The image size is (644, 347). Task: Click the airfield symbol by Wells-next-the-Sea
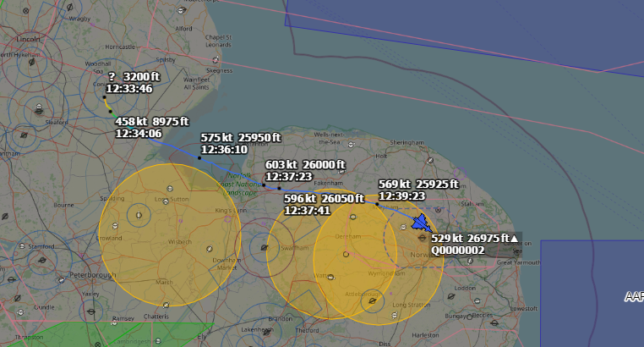[x=352, y=145]
